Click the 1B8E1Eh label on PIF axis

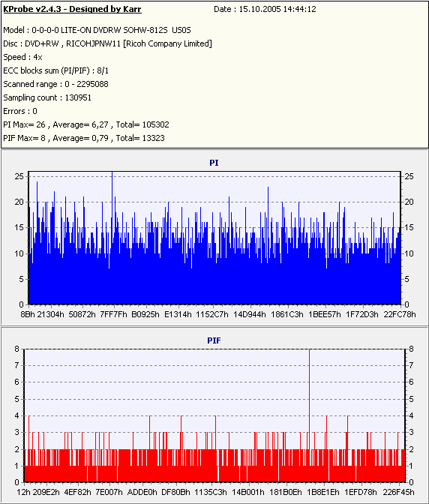(323, 492)
